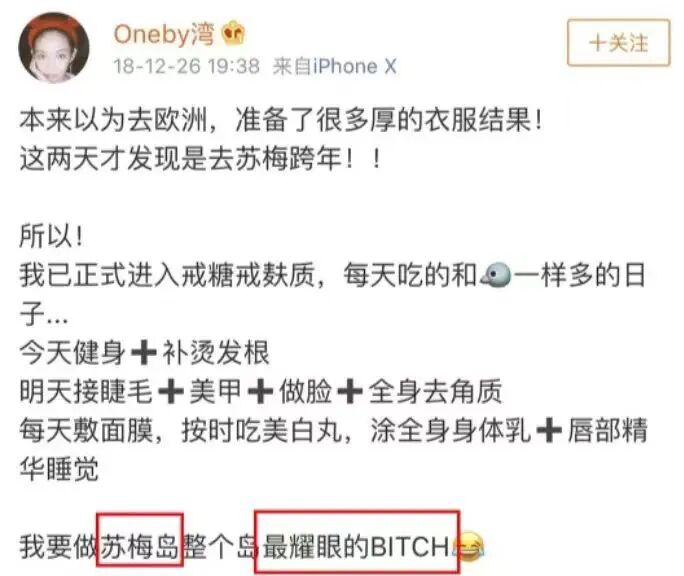Viewport: 684px width, 576px height.
Task: Click the 来自iPhone X source label
Action: click(335, 66)
